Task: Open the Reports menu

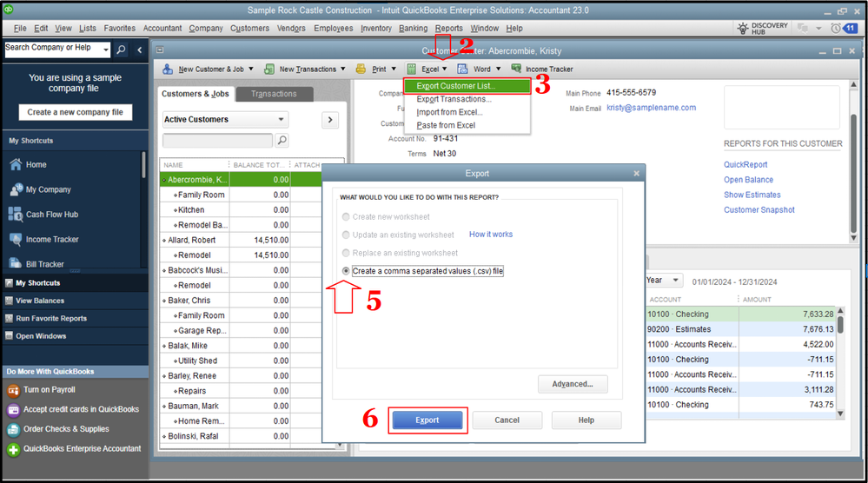Action: pos(448,28)
